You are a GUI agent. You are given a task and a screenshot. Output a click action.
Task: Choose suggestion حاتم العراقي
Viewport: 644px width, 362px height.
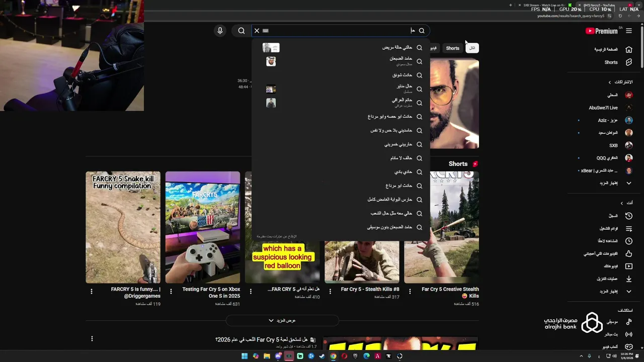coord(341,103)
